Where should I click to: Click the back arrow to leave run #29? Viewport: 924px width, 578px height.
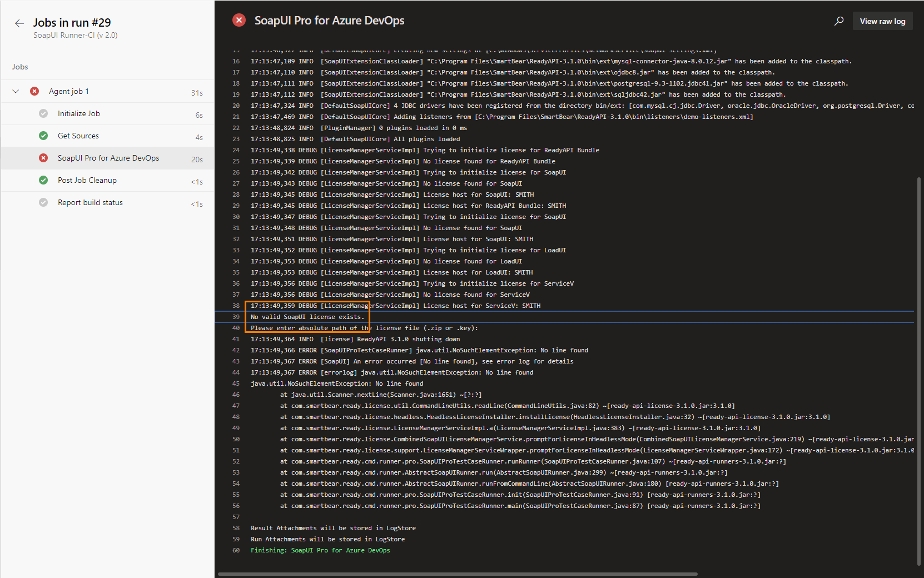pos(19,23)
